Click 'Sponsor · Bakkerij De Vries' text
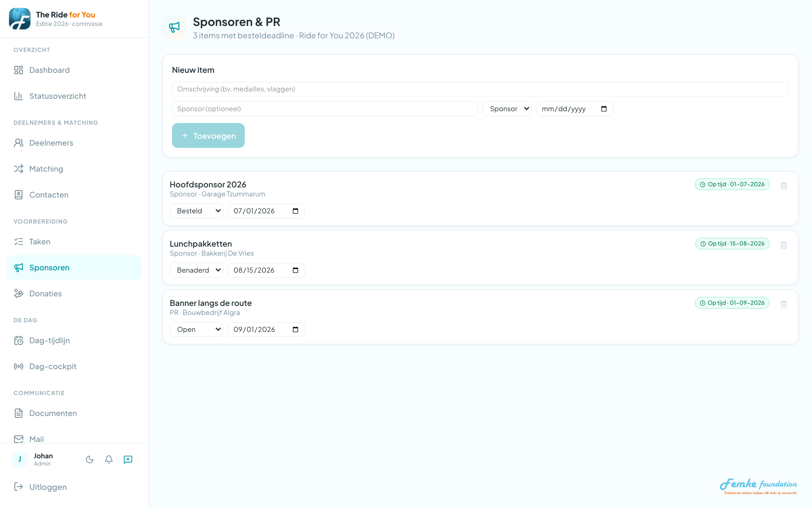The width and height of the screenshot is (812, 508). coord(211,253)
